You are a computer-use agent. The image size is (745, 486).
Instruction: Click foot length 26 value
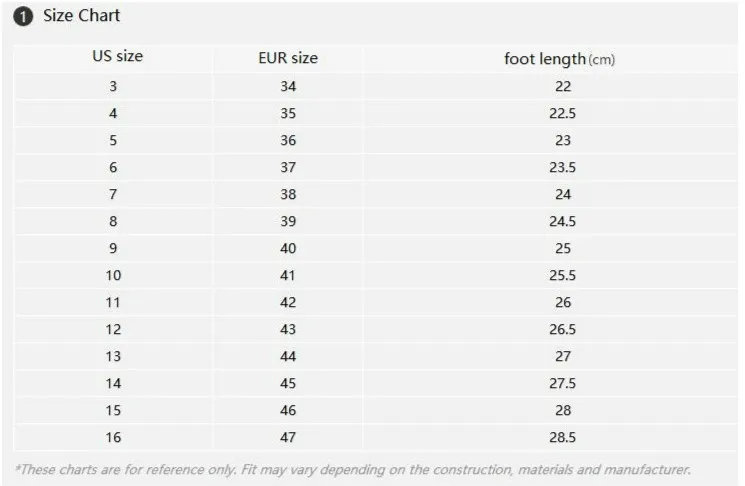point(563,302)
